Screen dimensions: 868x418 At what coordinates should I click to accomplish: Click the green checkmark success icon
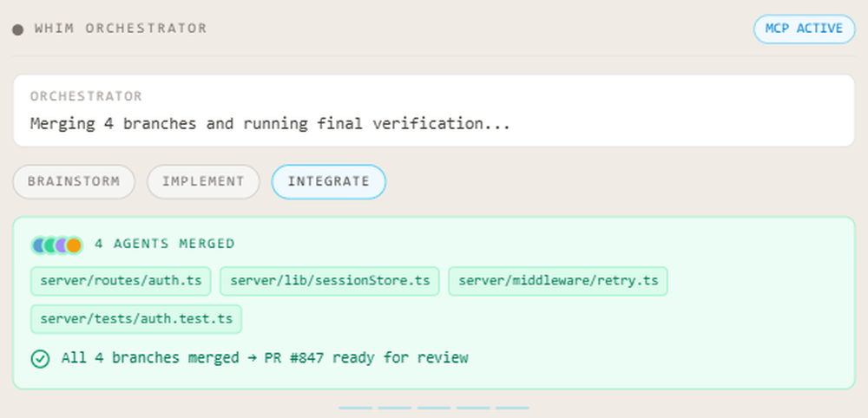click(40, 359)
